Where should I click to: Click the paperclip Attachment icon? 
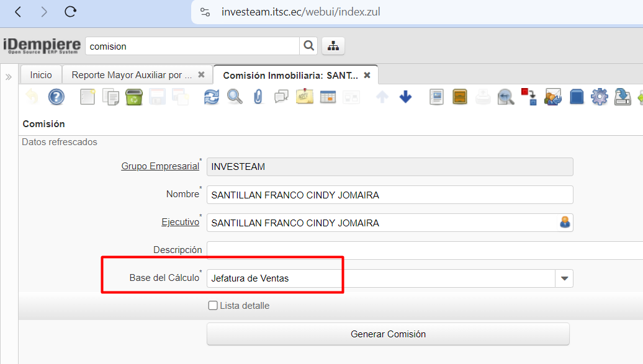258,97
